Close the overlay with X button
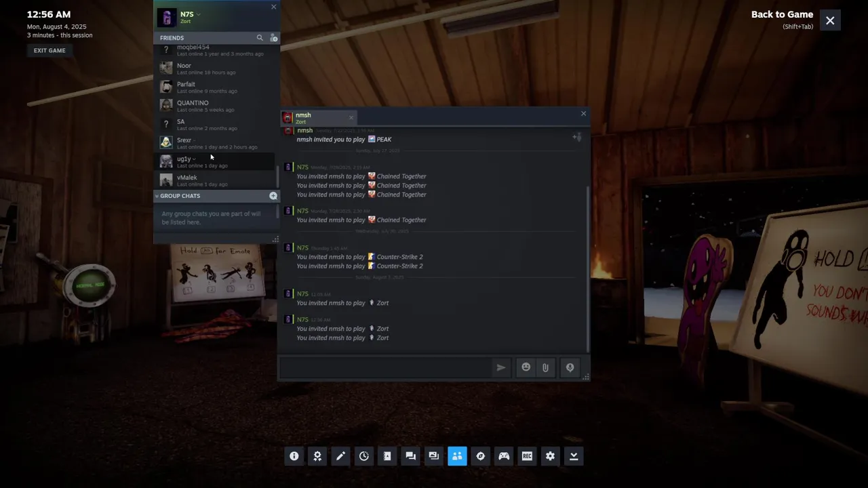This screenshot has width=868, height=488. click(830, 20)
